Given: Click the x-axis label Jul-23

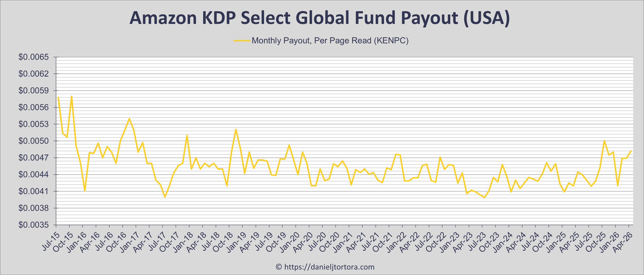Looking at the screenshot, I should 477,242.
